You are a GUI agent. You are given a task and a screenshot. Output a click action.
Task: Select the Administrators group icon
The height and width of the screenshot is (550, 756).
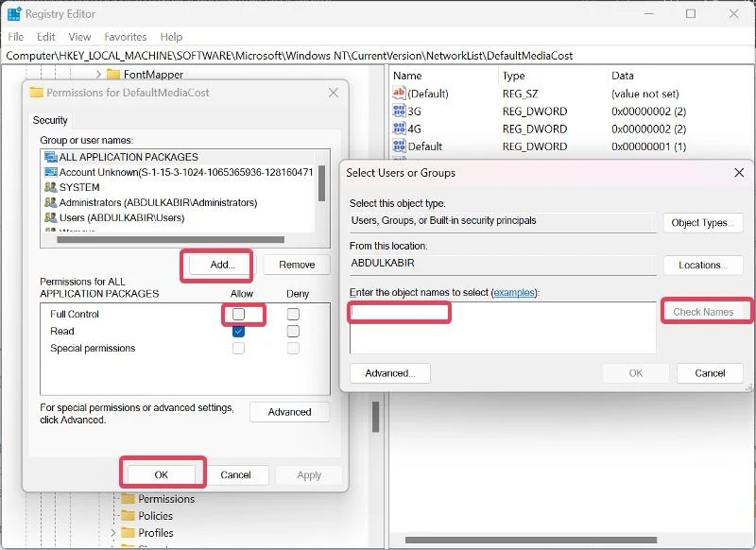[x=50, y=202]
